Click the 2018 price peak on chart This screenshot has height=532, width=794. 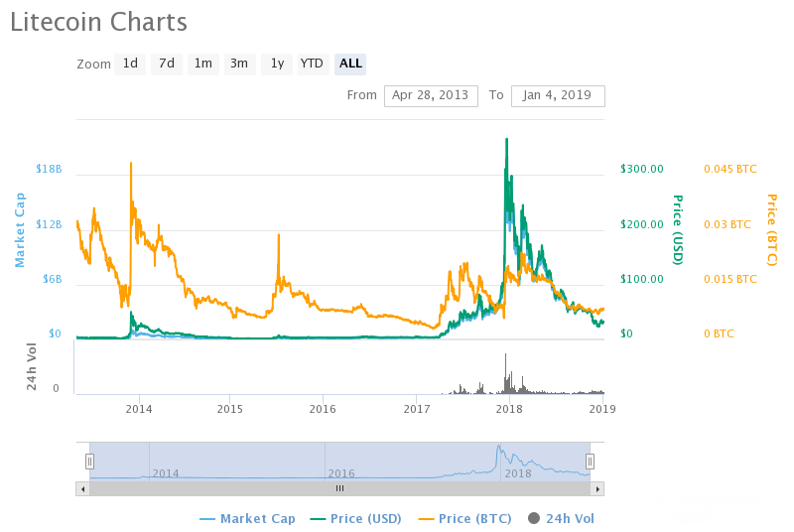tap(507, 141)
